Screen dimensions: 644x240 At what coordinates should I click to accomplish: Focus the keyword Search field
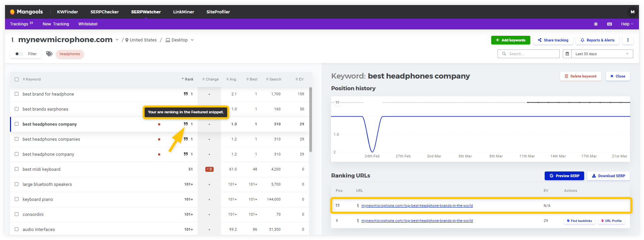(x=529, y=54)
